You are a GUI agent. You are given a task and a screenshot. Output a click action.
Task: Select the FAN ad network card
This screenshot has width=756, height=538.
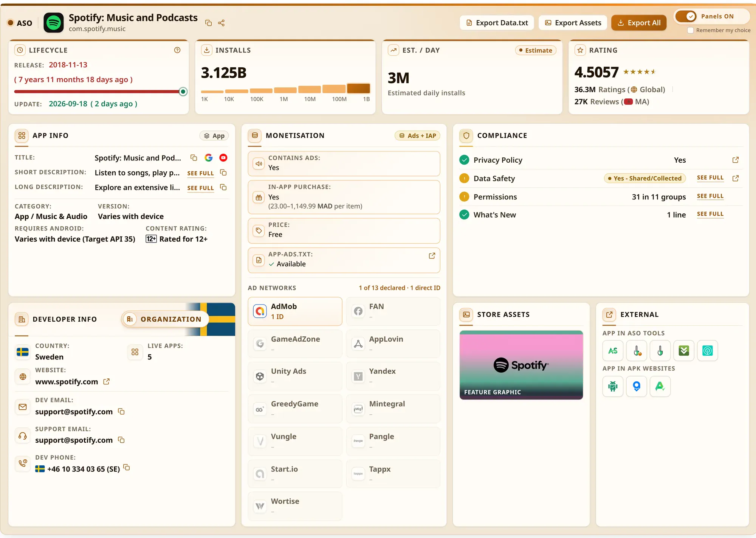[x=393, y=311]
